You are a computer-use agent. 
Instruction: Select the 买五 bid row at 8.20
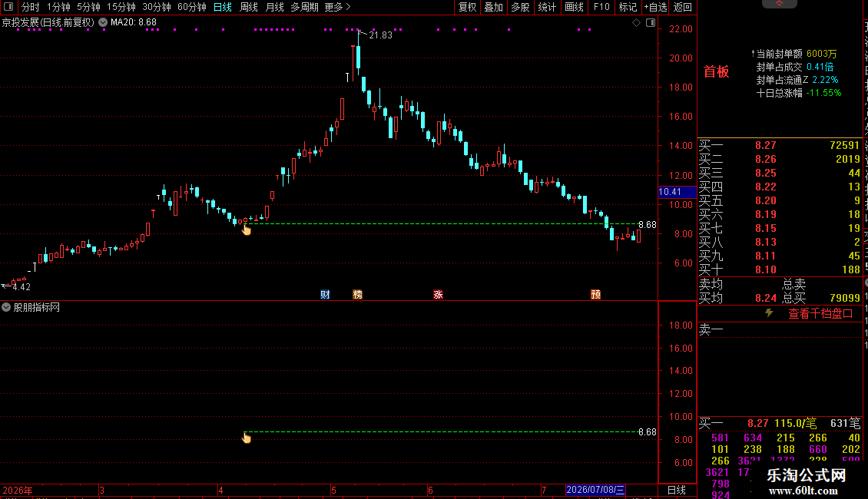click(780, 201)
